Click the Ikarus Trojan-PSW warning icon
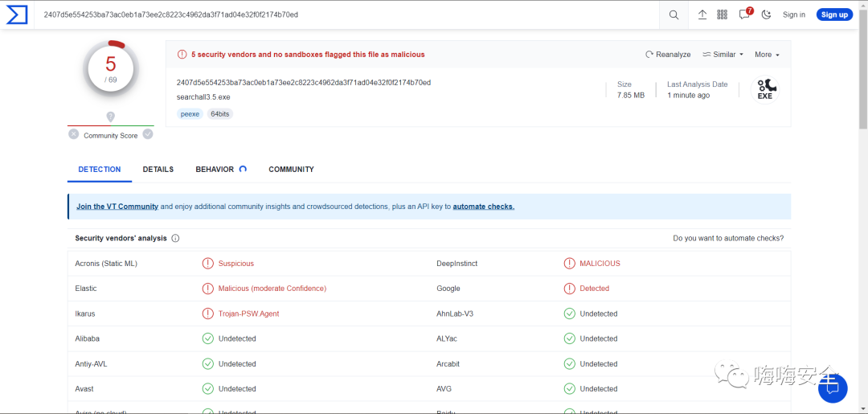868x414 pixels. pyautogui.click(x=207, y=314)
